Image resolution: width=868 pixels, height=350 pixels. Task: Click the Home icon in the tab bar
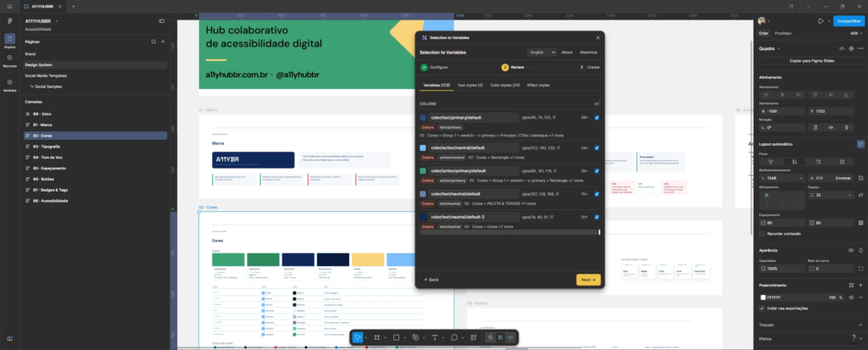pyautogui.click(x=9, y=6)
